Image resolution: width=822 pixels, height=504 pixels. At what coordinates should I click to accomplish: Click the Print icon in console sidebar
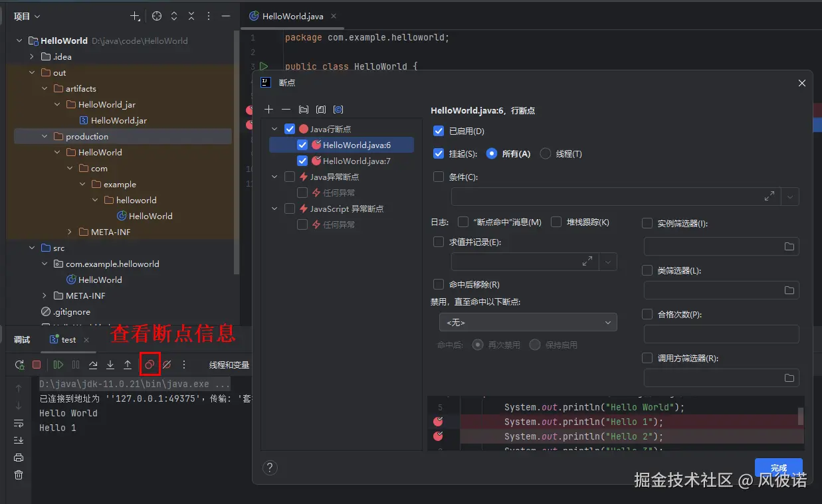(x=19, y=458)
